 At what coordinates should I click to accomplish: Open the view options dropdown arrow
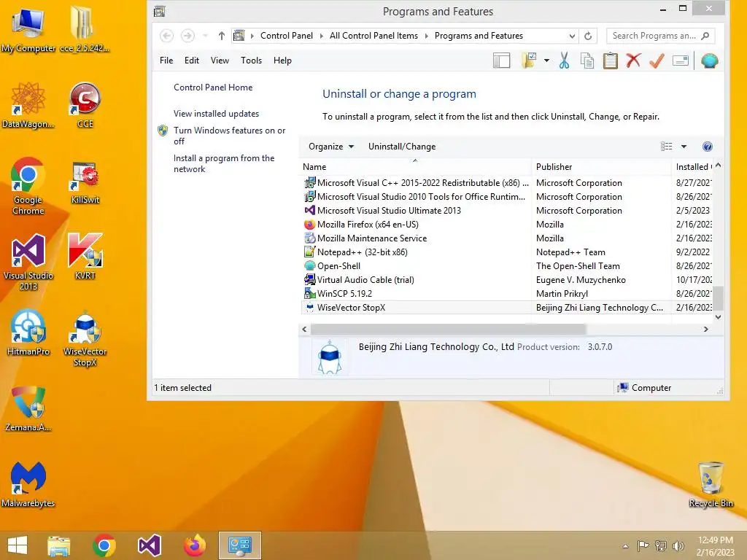point(684,147)
